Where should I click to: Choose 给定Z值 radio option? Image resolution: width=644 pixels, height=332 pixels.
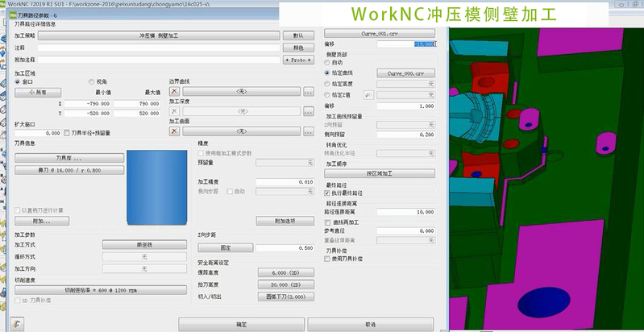[x=327, y=95]
